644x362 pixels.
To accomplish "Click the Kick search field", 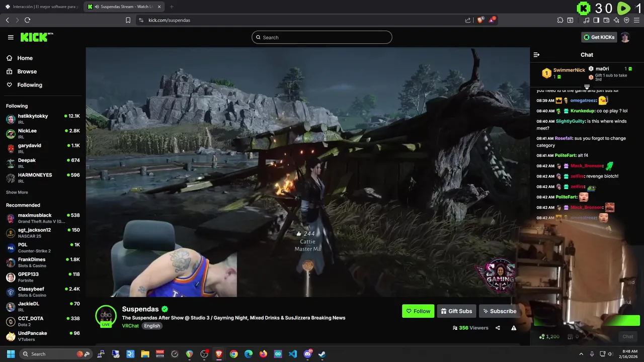I will point(321,37).
